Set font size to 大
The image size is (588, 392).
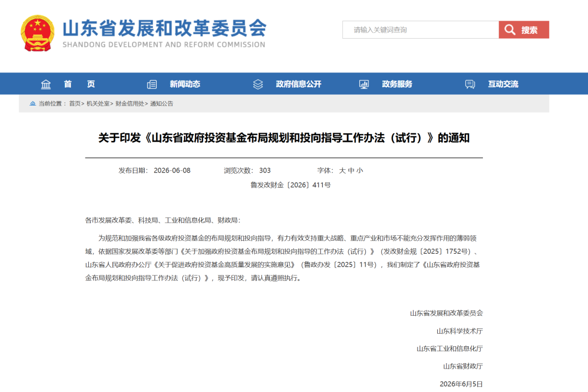click(342, 170)
